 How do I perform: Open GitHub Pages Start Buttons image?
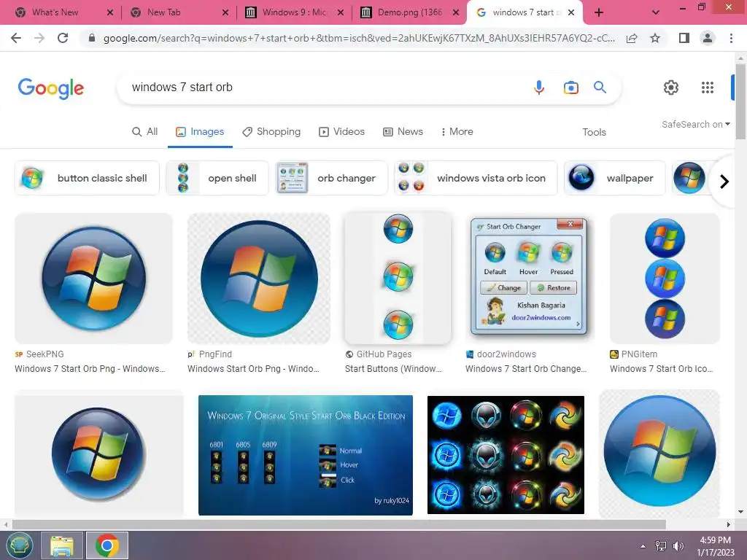click(398, 279)
